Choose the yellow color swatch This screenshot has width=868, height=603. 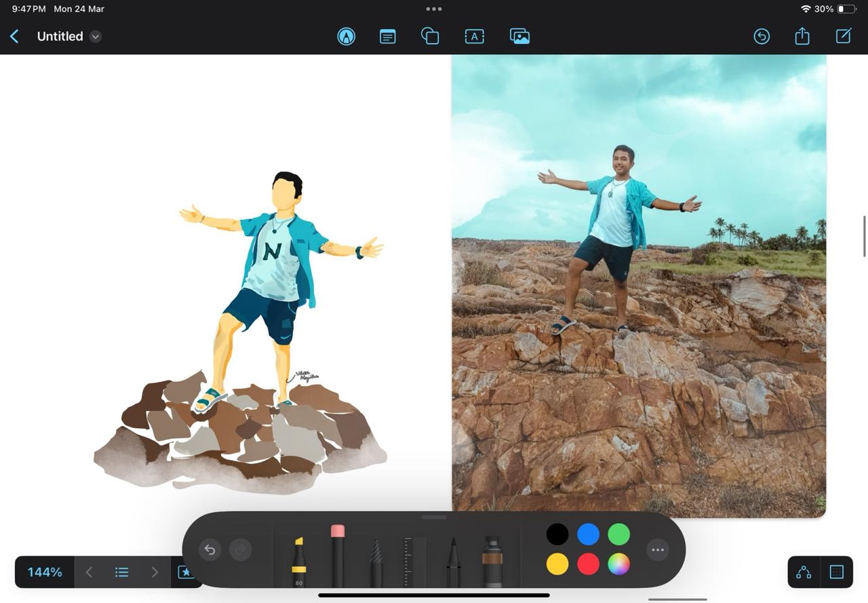pos(557,564)
